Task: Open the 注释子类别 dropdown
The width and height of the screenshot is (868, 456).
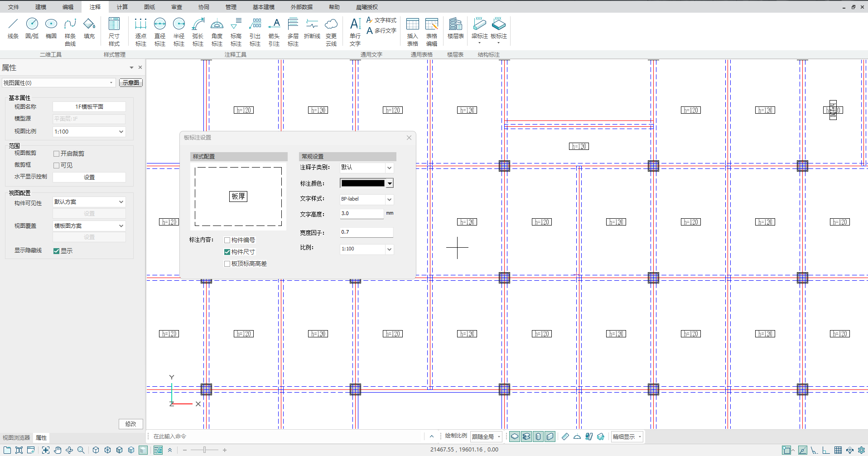Action: [x=389, y=168]
